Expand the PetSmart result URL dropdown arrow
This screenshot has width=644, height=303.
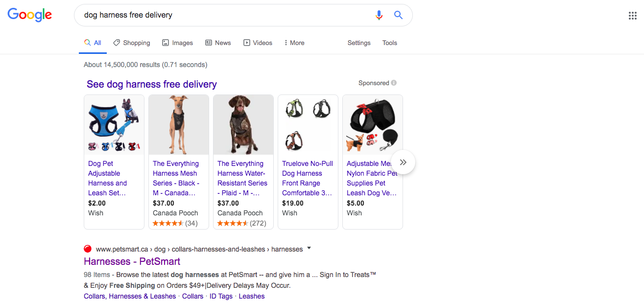click(309, 249)
